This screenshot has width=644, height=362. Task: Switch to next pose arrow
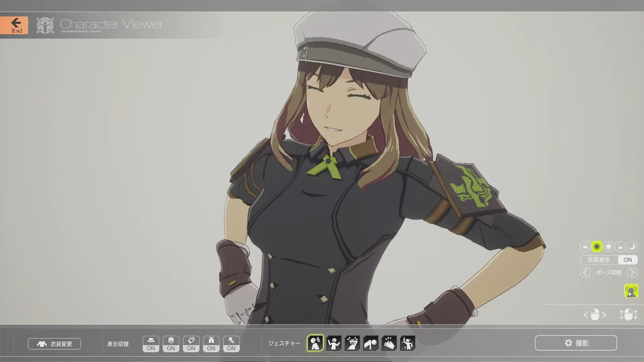(632, 273)
